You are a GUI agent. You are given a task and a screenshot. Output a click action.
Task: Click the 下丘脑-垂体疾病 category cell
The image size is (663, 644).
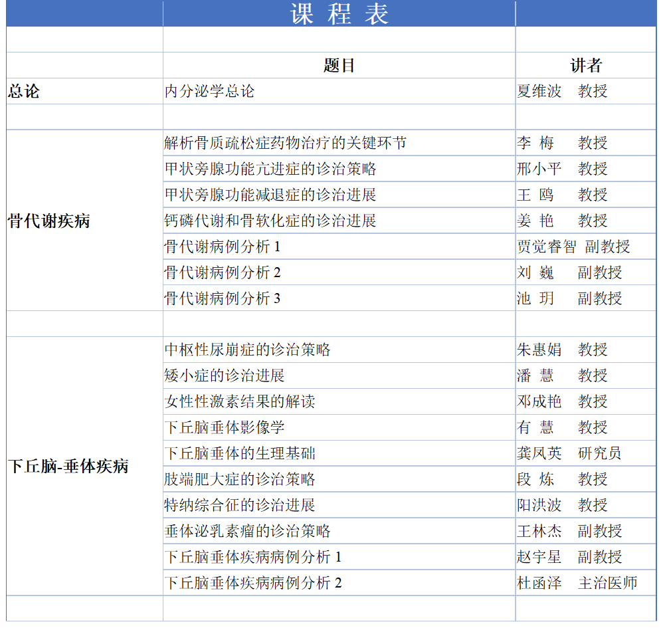(84, 466)
